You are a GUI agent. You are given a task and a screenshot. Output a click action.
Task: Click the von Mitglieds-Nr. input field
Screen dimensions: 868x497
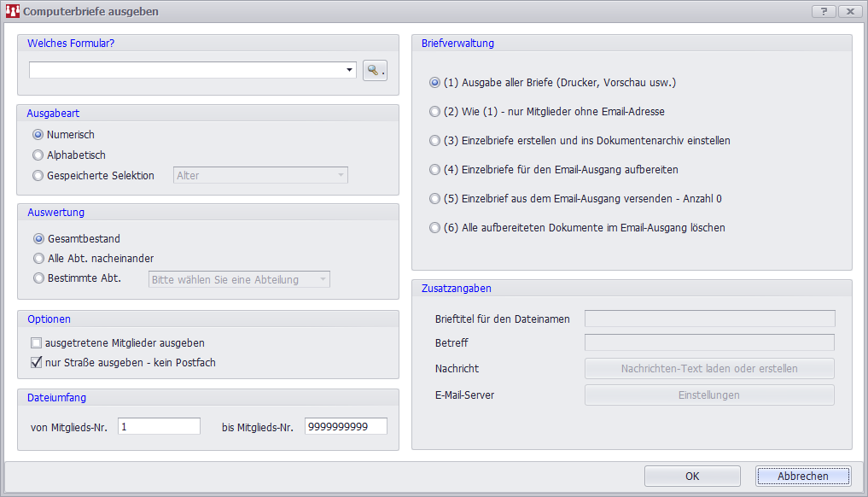(159, 427)
